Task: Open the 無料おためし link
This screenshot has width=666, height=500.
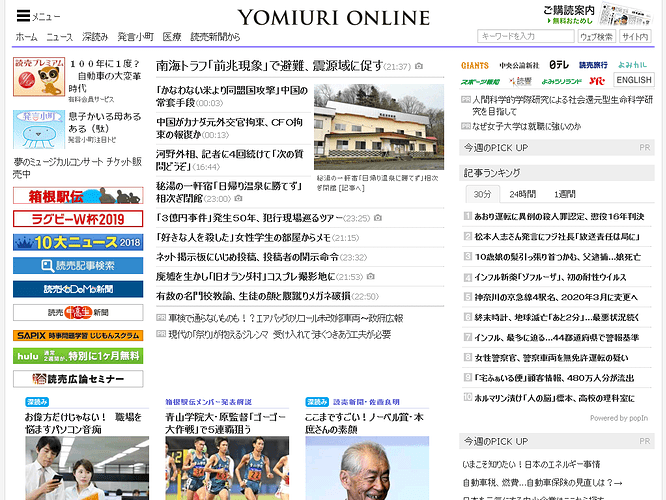Action: [x=570, y=21]
